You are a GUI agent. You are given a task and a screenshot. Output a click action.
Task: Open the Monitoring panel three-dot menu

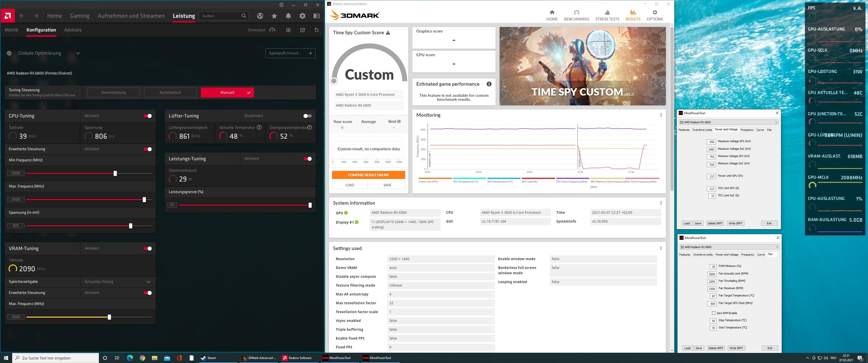(661, 115)
